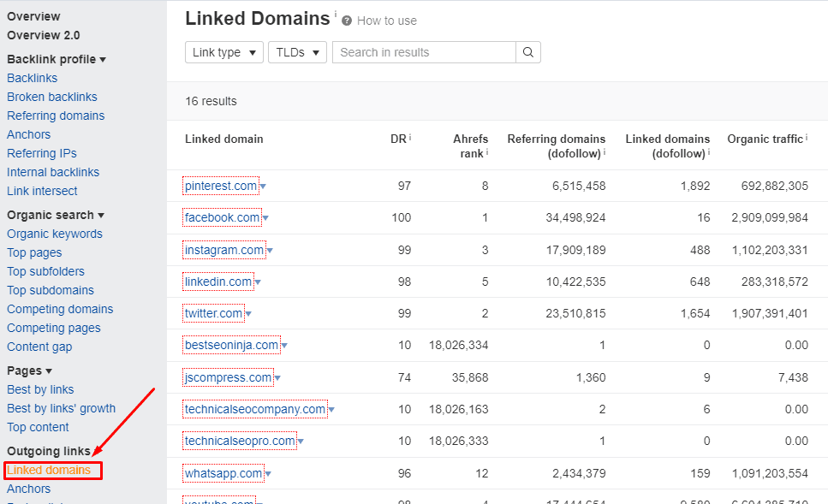The height and width of the screenshot is (504, 828).
Task: Open Anchors under Backlink profile
Action: [28, 134]
